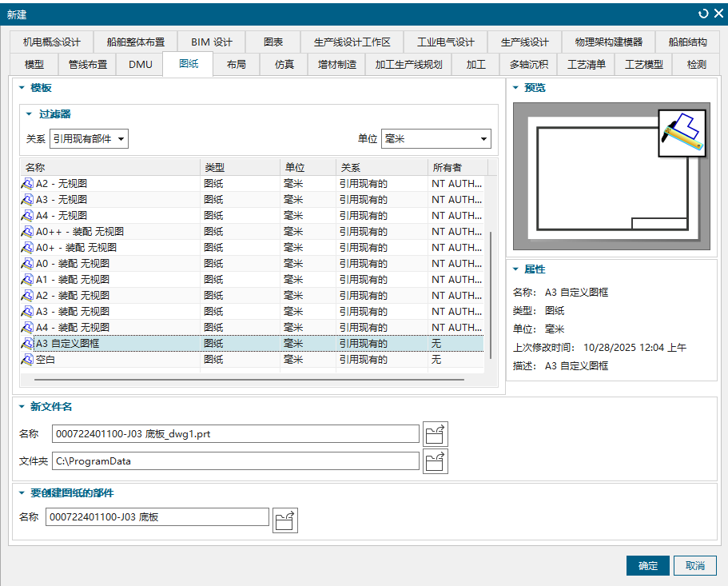Switch to the 模型 tab
Viewport: 728px width, 586px height.
(34, 65)
